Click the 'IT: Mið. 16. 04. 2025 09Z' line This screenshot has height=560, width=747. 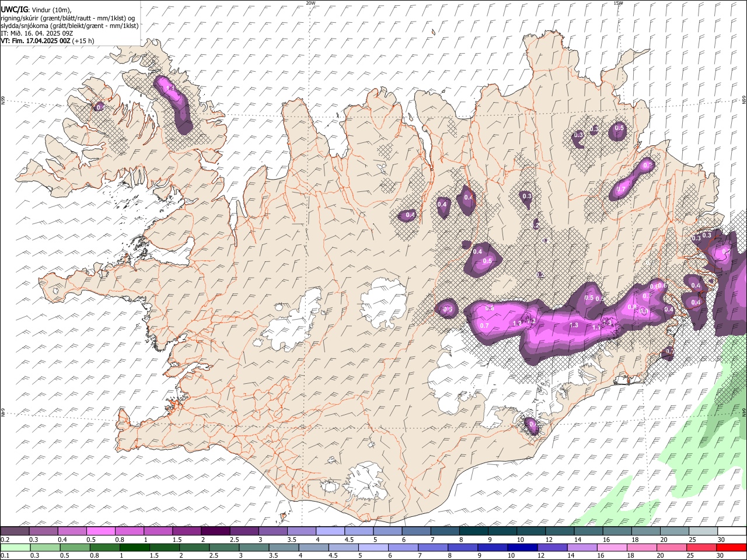[x=37, y=33]
